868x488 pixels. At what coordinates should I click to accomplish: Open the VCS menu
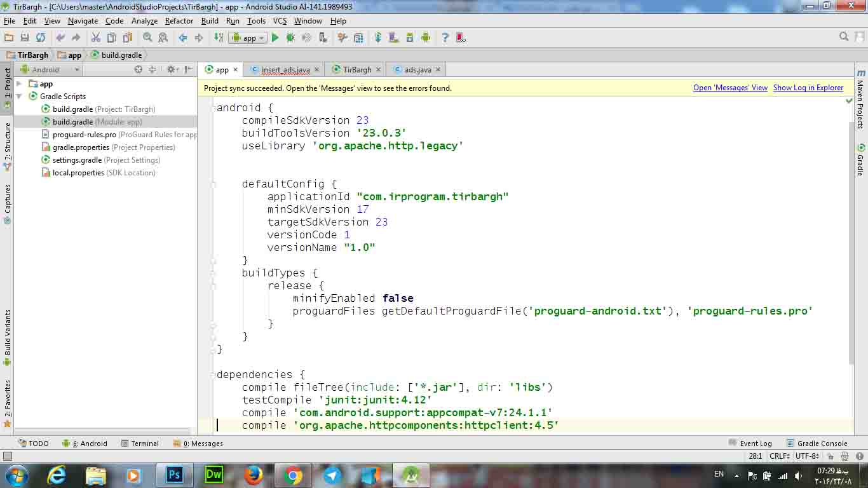tap(280, 21)
